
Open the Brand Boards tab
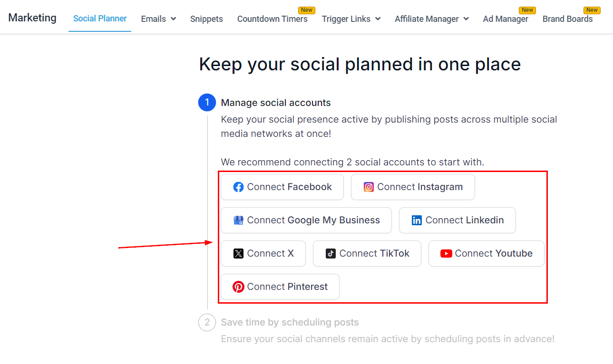[567, 19]
